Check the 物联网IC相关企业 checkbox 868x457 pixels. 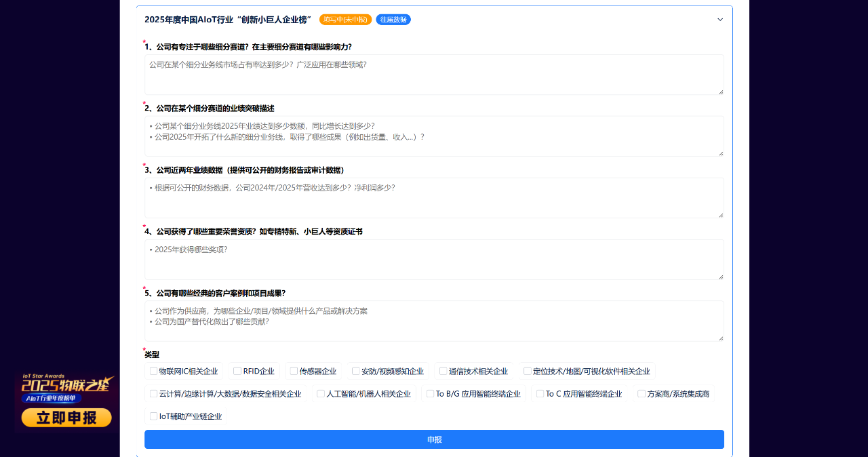(153, 371)
